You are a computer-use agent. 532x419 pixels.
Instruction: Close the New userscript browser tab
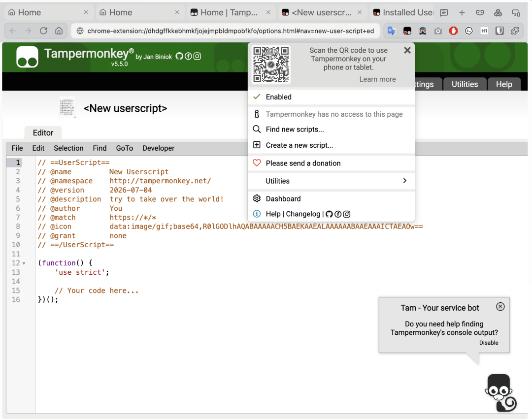360,12
